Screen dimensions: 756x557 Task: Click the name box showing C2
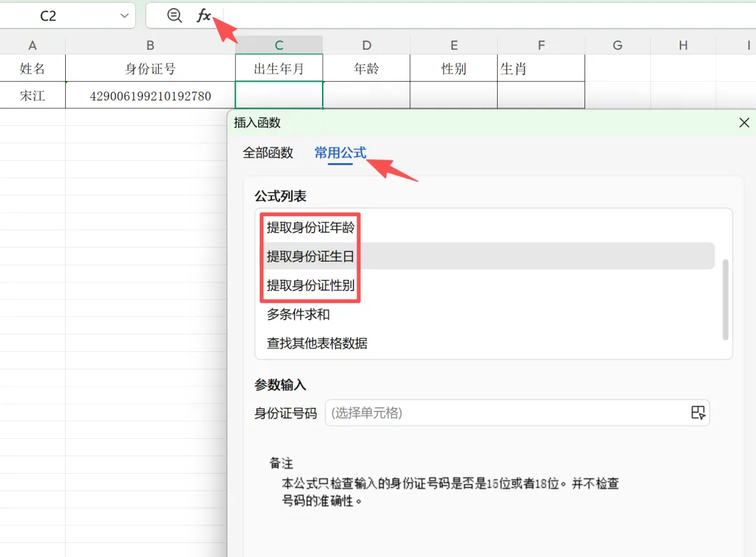coord(67,15)
